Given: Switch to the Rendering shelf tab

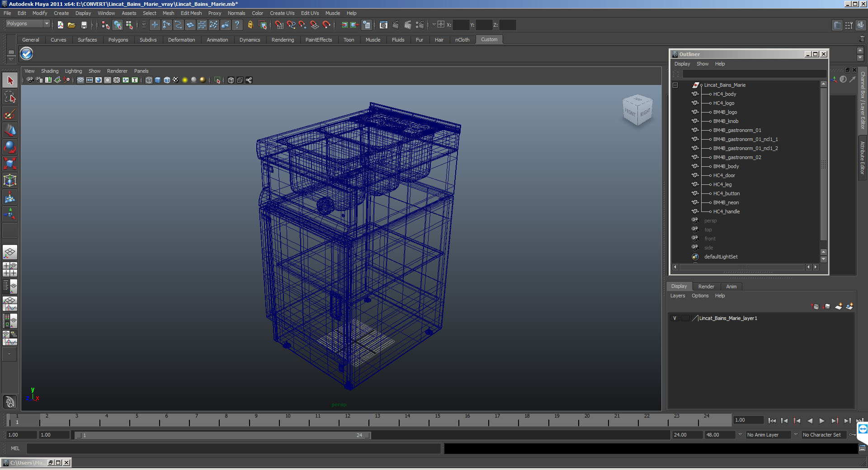Looking at the screenshot, I should click(x=283, y=40).
